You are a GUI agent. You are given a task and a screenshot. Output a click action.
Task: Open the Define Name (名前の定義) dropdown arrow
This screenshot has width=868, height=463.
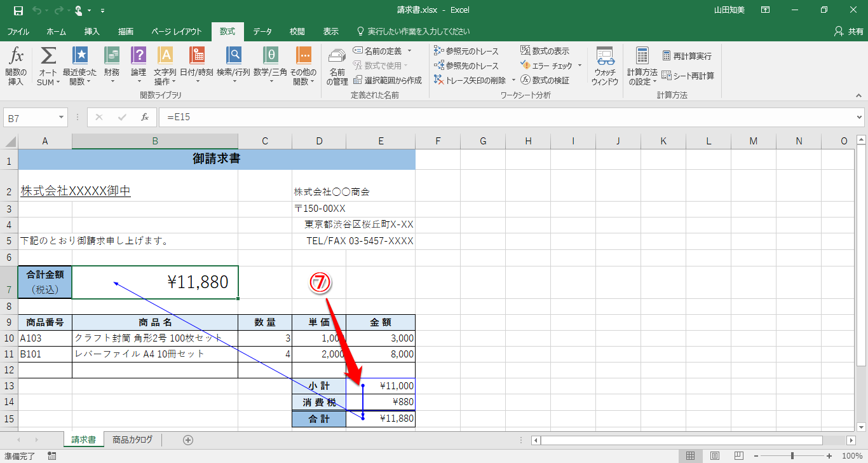coord(409,51)
